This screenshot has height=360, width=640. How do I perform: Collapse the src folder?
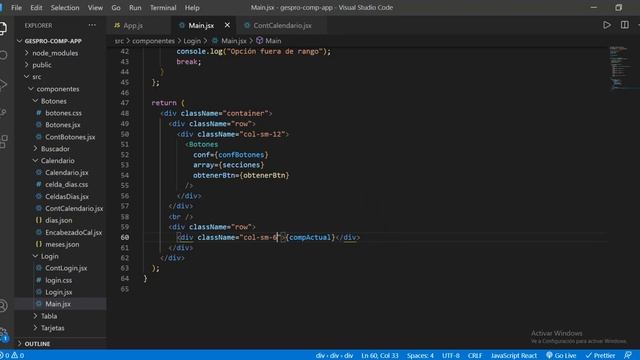pyautogui.click(x=60, y=77)
